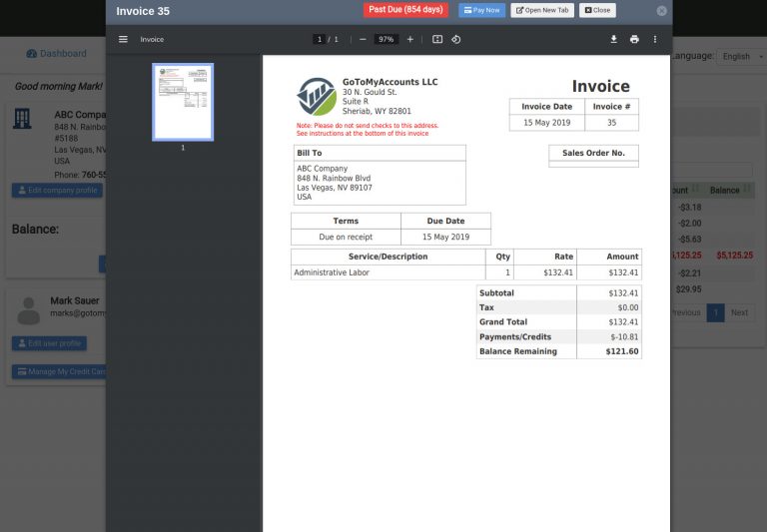Click the Invoice # 35 cell
Image resolution: width=767 pixels, height=532 pixels.
(611, 123)
